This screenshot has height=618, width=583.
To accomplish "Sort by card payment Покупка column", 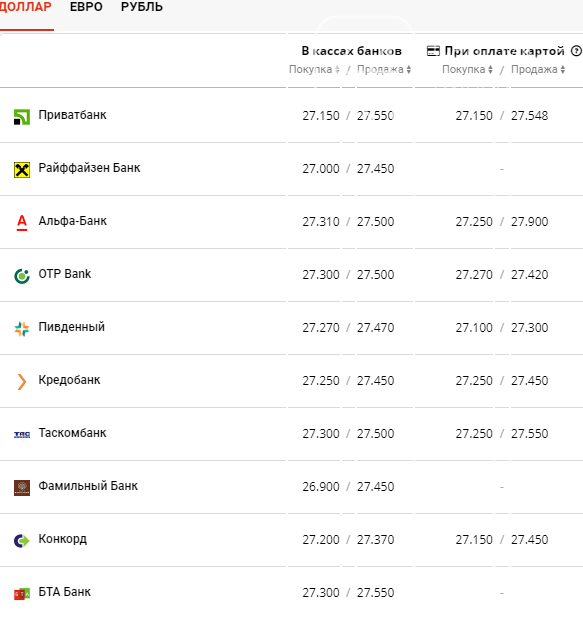I will pos(468,69).
